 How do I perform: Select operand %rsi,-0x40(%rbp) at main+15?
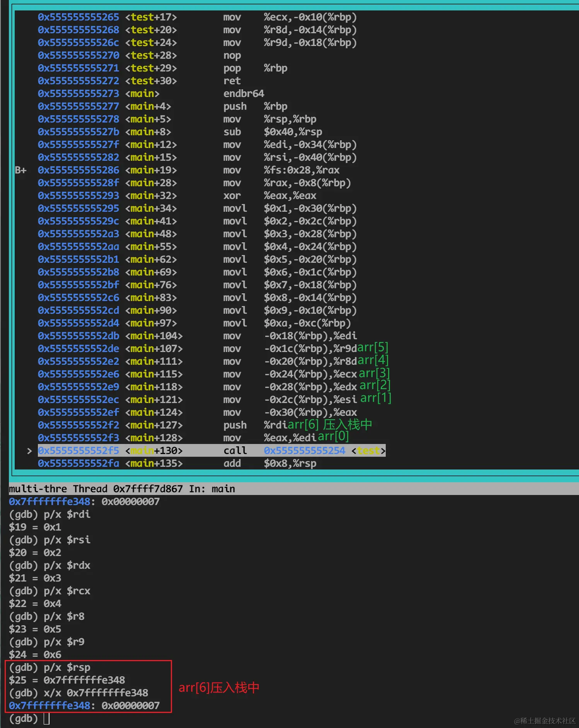(310, 157)
